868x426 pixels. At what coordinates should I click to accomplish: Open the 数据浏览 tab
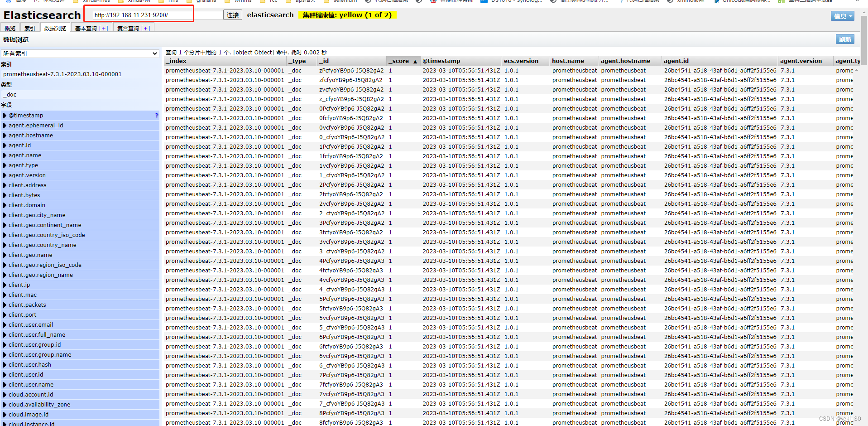click(55, 28)
